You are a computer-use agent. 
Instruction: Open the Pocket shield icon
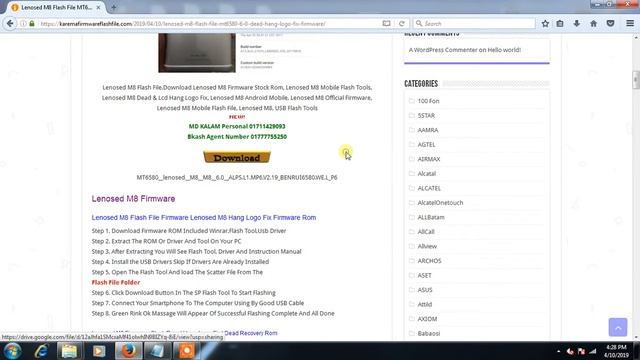(x=610, y=24)
